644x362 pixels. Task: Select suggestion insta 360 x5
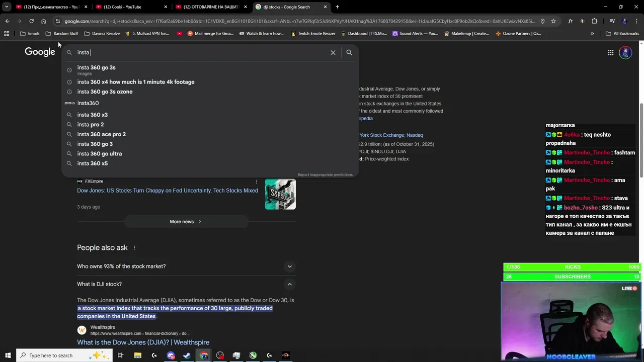pos(210,163)
